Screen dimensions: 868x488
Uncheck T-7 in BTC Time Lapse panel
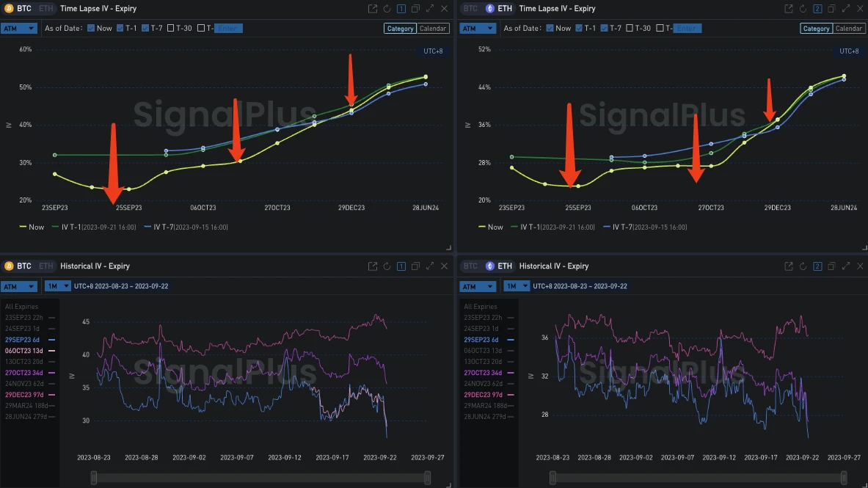point(145,28)
